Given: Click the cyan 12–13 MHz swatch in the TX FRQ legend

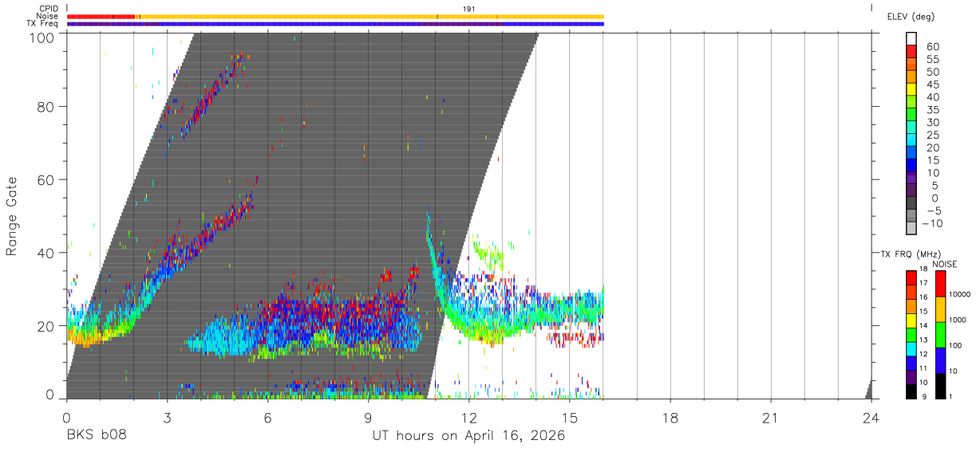Looking at the screenshot, I should (x=911, y=348).
